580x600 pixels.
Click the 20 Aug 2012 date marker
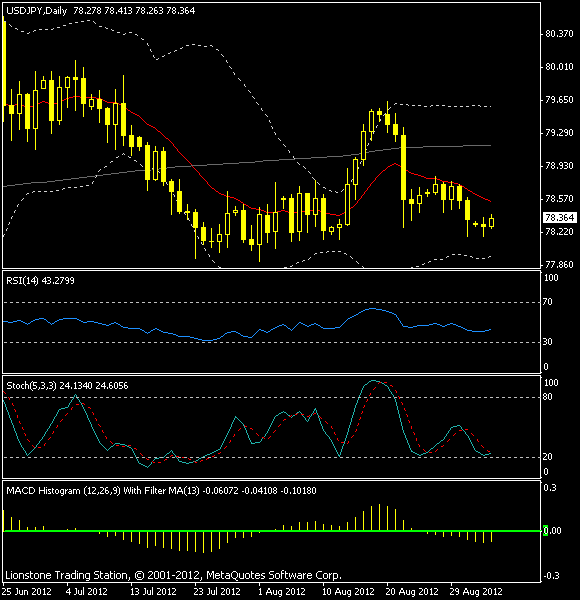coord(412,592)
